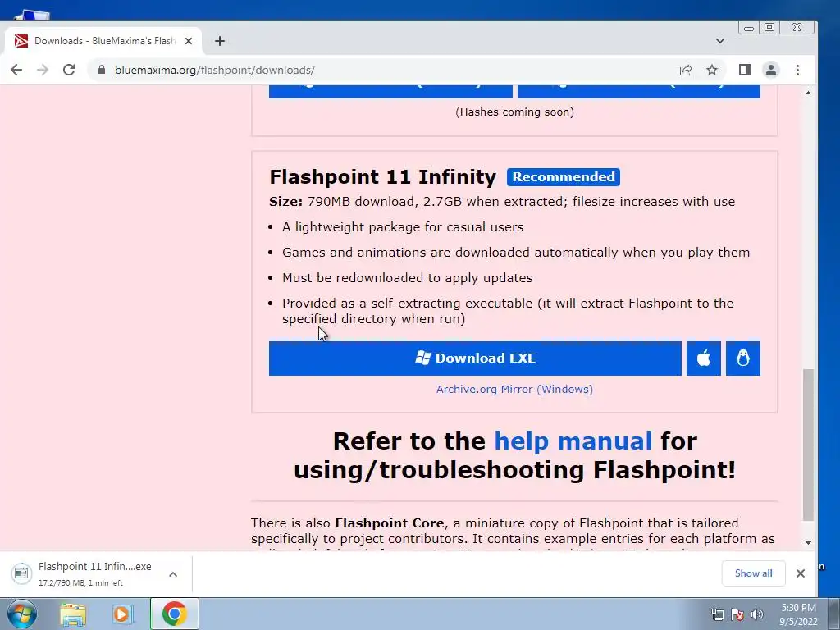Image resolution: width=840 pixels, height=630 pixels.
Task: Open the Windows Start menu
Action: coord(21,614)
